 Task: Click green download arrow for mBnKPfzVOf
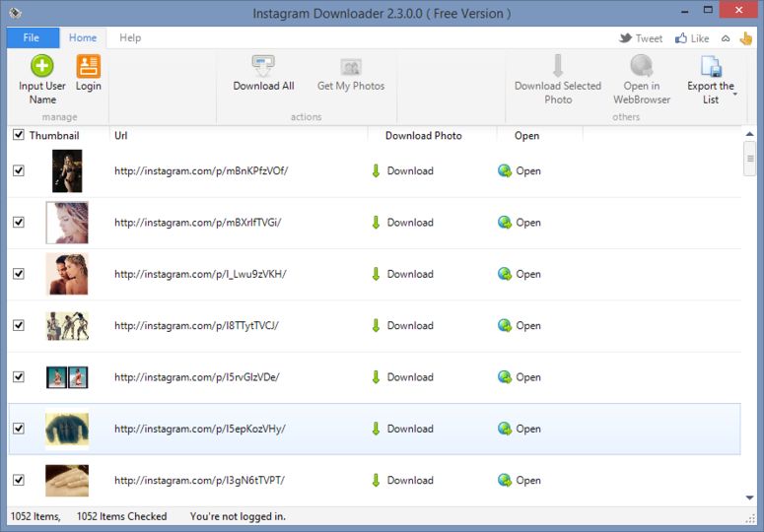click(376, 170)
